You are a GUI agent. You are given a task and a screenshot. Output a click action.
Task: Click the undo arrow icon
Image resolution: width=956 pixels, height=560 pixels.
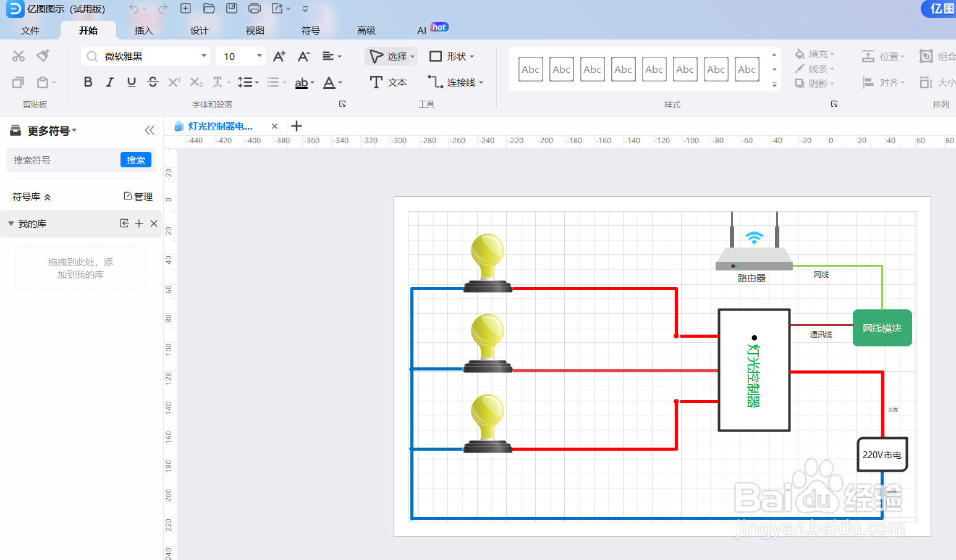[x=133, y=9]
